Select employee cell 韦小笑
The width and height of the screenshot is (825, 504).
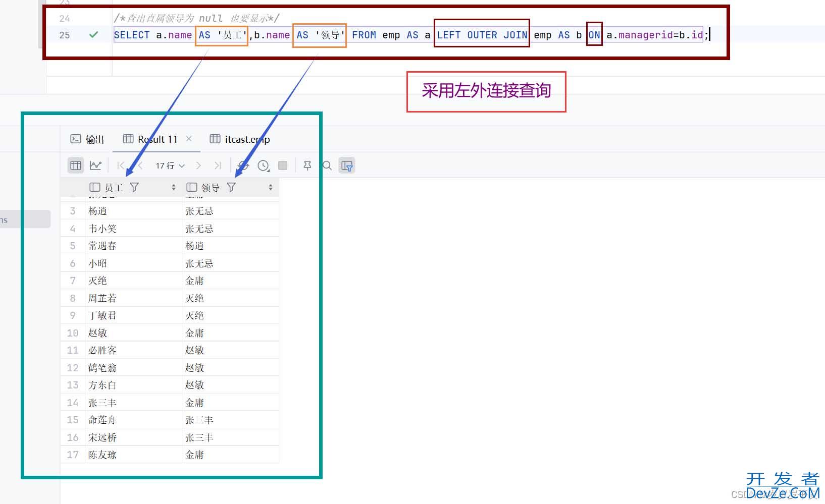[x=133, y=229]
